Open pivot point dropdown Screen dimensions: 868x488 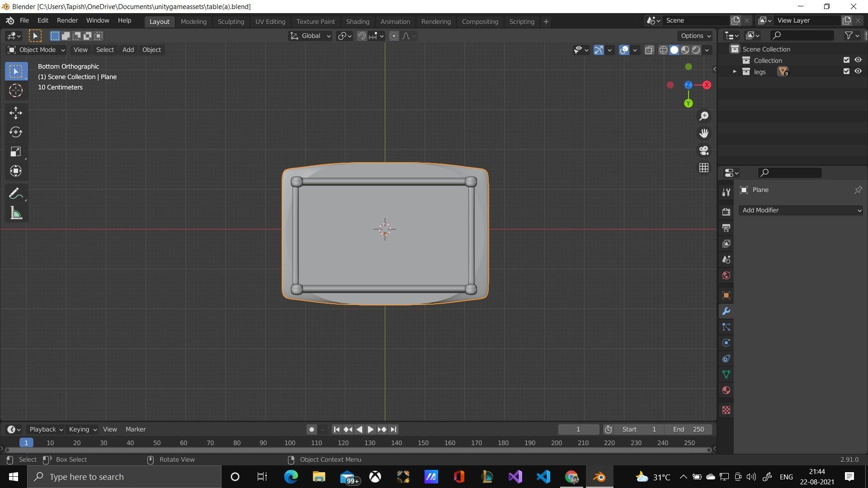pos(345,36)
